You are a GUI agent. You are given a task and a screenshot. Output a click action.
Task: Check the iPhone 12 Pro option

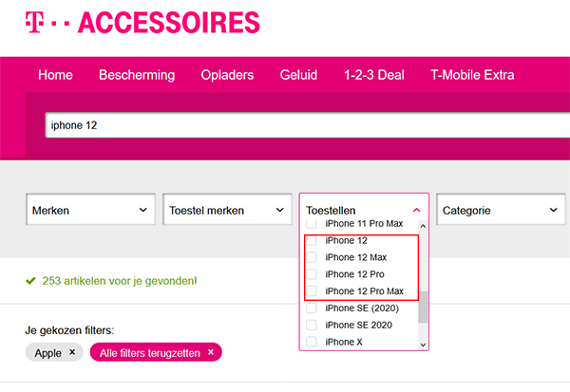click(x=312, y=274)
